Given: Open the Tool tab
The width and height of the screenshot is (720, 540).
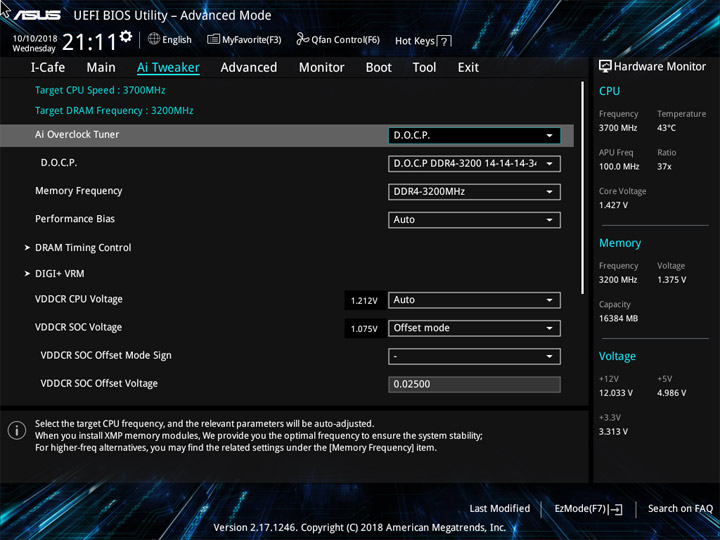Looking at the screenshot, I should [x=424, y=68].
